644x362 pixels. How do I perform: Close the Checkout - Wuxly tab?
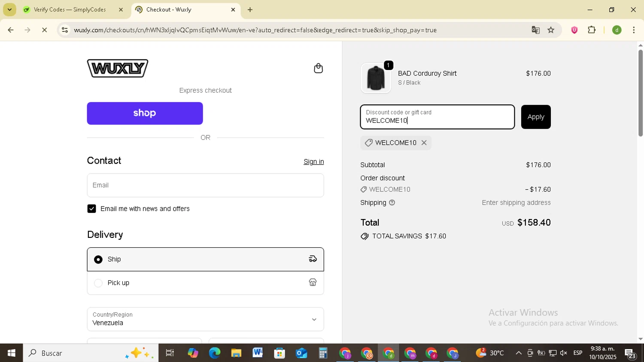pos(233,9)
